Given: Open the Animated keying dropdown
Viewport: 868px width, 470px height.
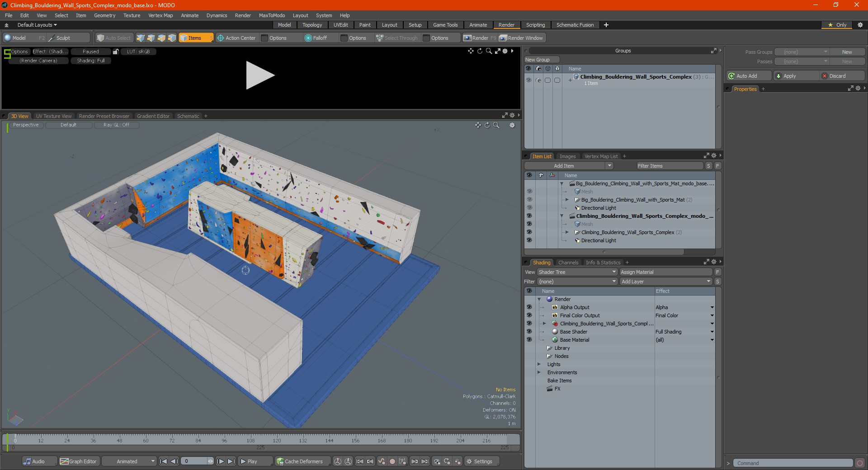Looking at the screenshot, I should (x=129, y=461).
